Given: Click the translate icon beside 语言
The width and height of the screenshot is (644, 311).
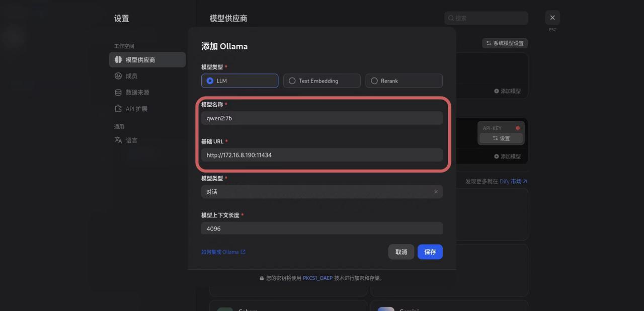Looking at the screenshot, I should [118, 140].
